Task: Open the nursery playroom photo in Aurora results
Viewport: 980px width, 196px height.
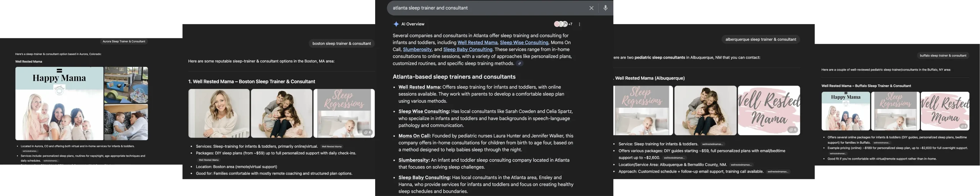Action: [x=126, y=85]
